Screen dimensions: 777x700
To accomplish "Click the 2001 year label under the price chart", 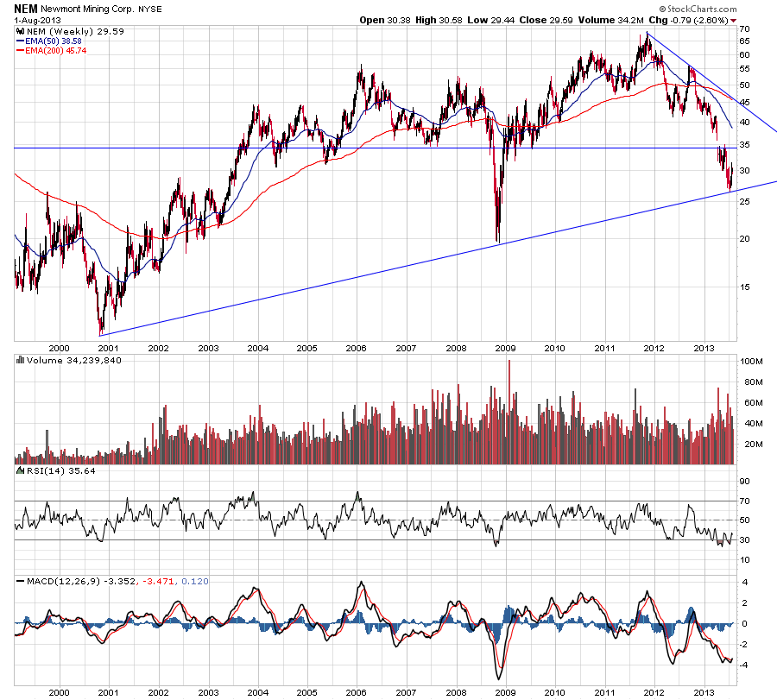I will click(x=108, y=348).
